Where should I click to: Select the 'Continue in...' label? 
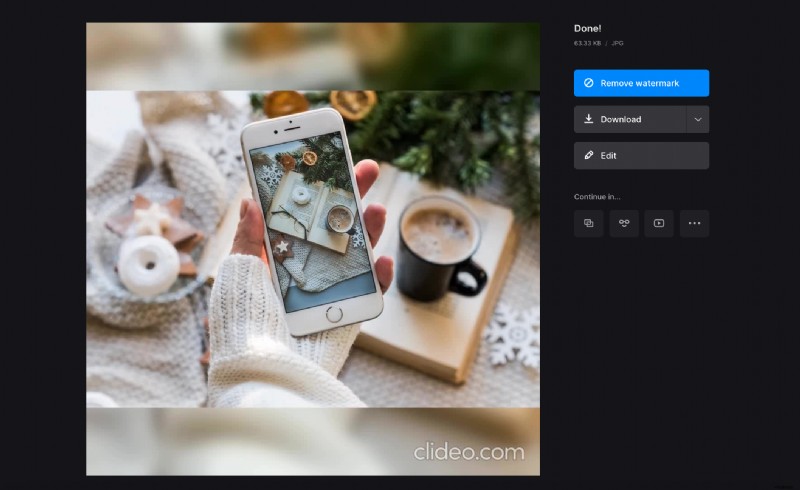(597, 197)
